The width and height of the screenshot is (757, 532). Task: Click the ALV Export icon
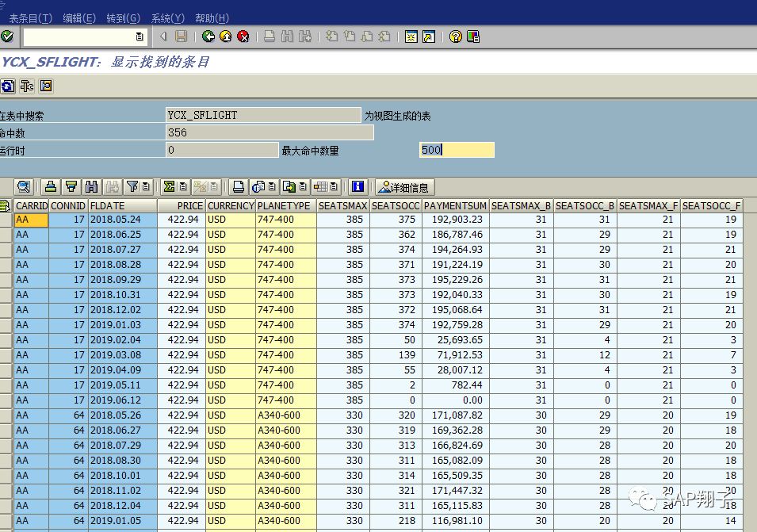click(289, 187)
